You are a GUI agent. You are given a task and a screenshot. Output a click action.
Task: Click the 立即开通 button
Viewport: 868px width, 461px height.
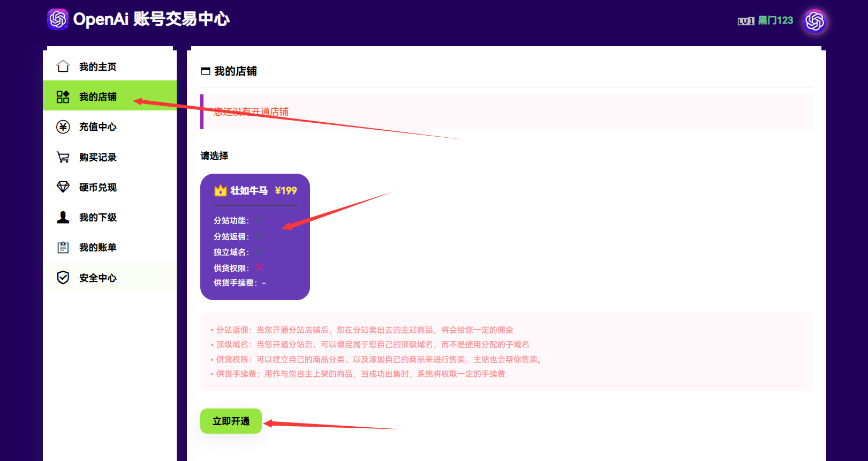pos(231,421)
